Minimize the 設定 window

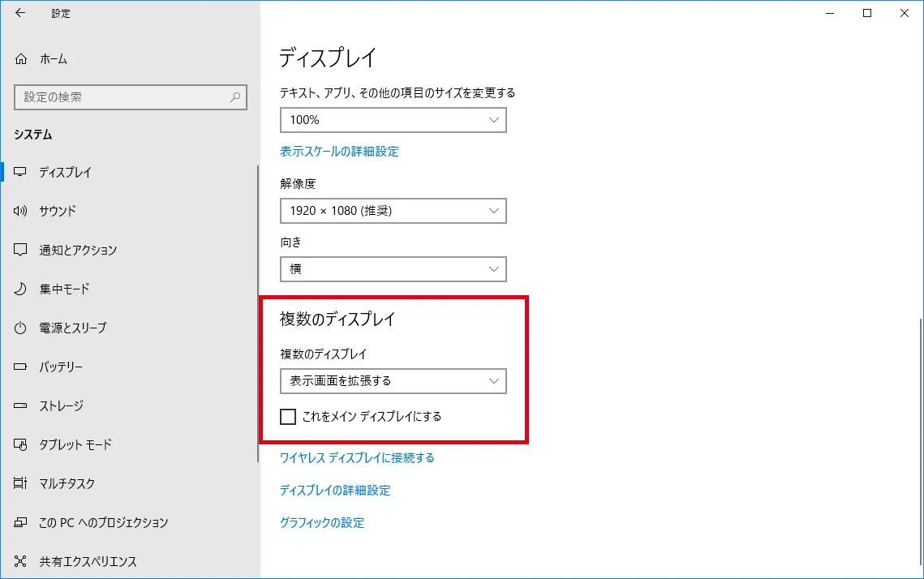[x=830, y=13]
